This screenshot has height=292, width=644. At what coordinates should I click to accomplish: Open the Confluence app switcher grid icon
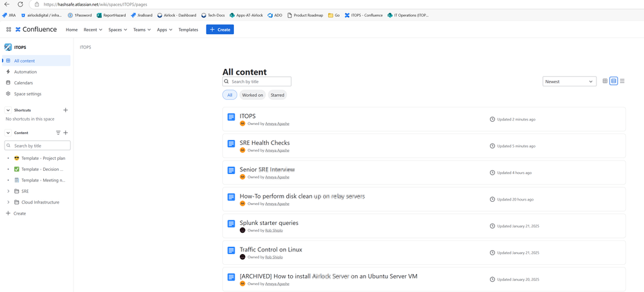(x=8, y=30)
